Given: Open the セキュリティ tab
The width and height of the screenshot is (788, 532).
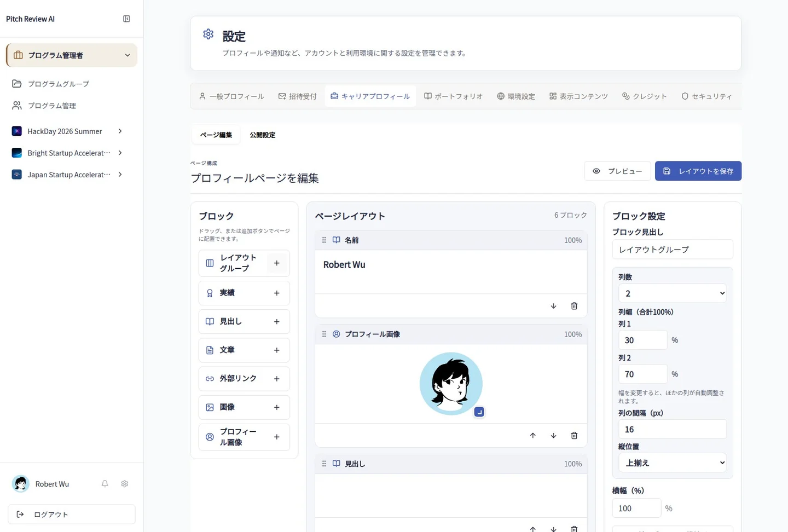Looking at the screenshot, I should point(706,96).
